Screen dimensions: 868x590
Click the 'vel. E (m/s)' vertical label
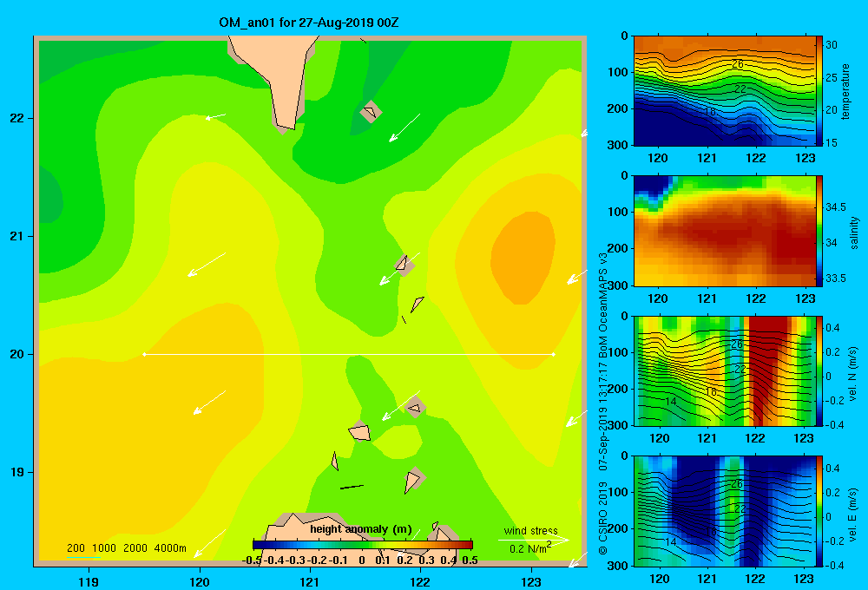853,514
